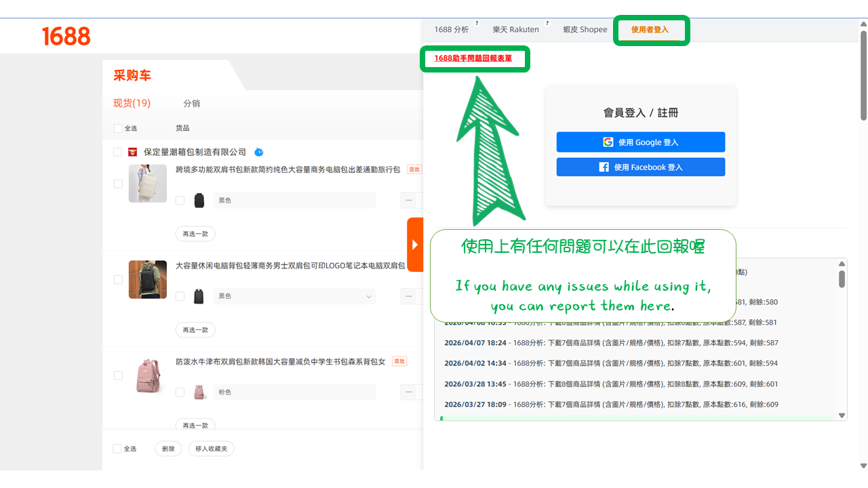Open the product title 大容量休闲电脑背包轻薄商务男士
The image size is (868, 488).
(x=290, y=266)
